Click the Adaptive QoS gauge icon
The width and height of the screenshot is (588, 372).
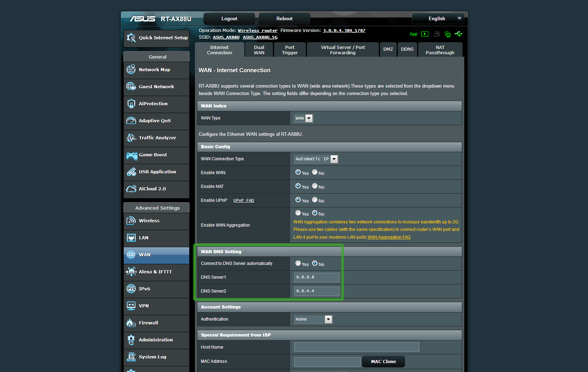131,121
